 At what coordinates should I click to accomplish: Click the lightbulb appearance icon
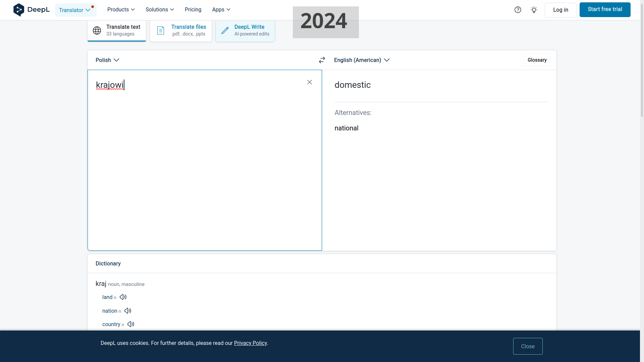click(534, 10)
